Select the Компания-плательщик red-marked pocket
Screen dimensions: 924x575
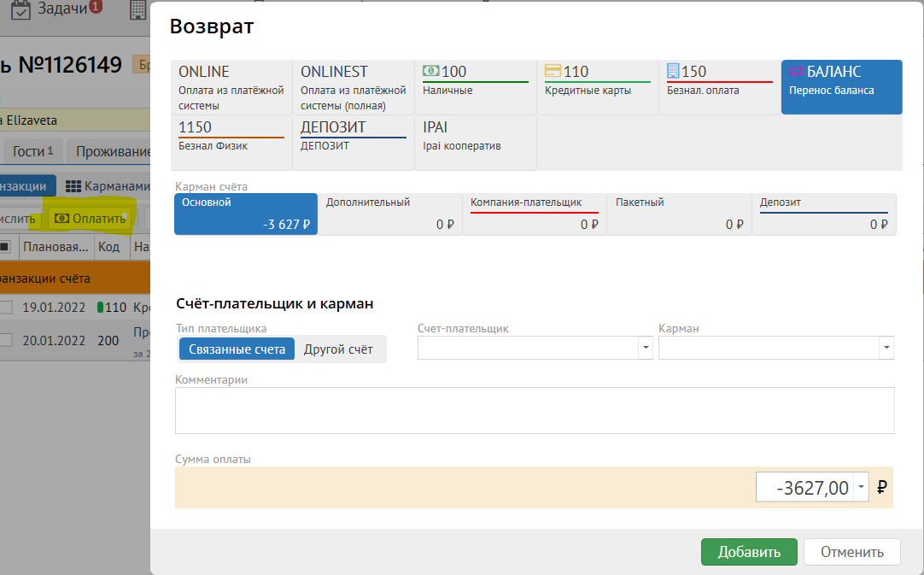tap(535, 214)
